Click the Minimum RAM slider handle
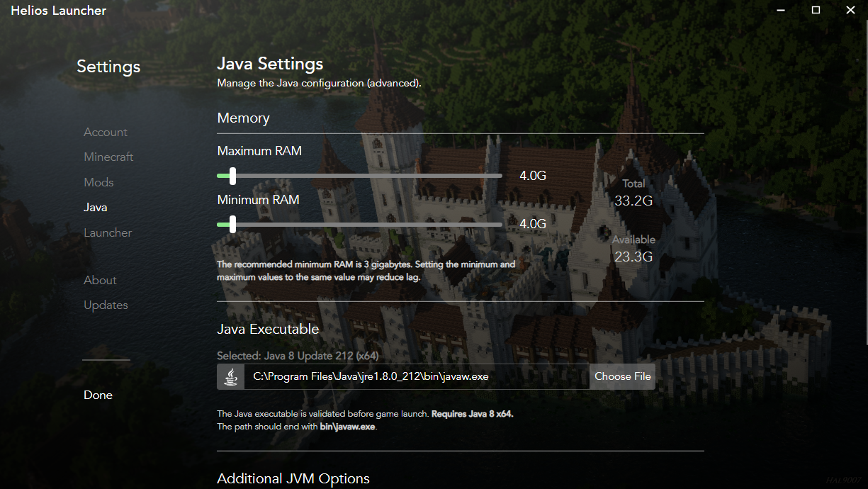This screenshot has height=489, width=868. coord(232,225)
